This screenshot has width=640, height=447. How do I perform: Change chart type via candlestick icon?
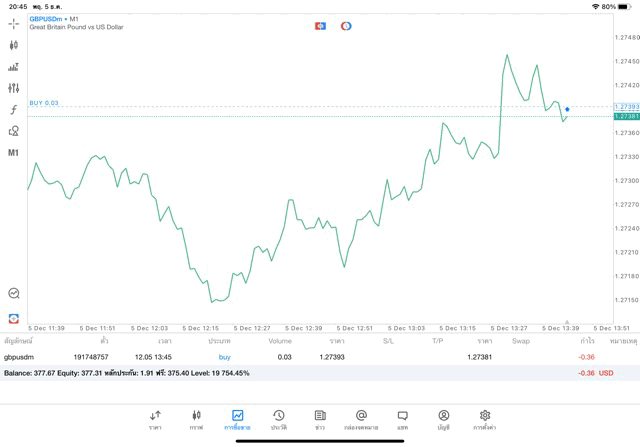click(14, 45)
